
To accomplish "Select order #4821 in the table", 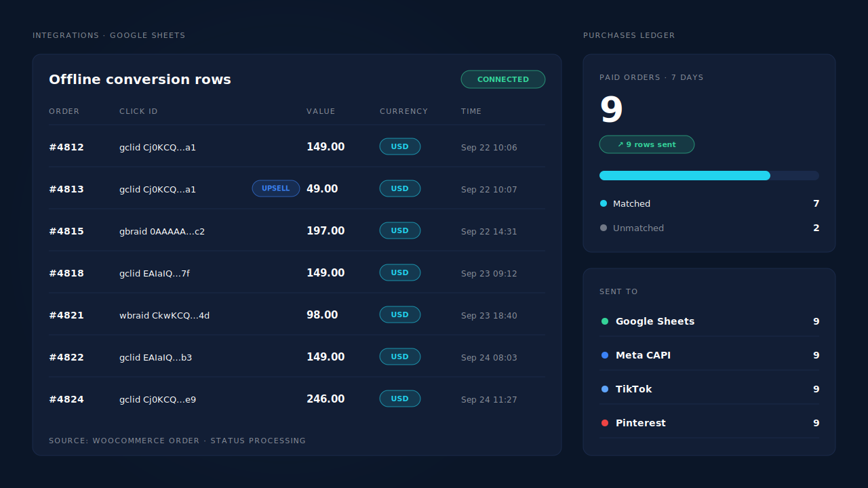I will coord(297,315).
